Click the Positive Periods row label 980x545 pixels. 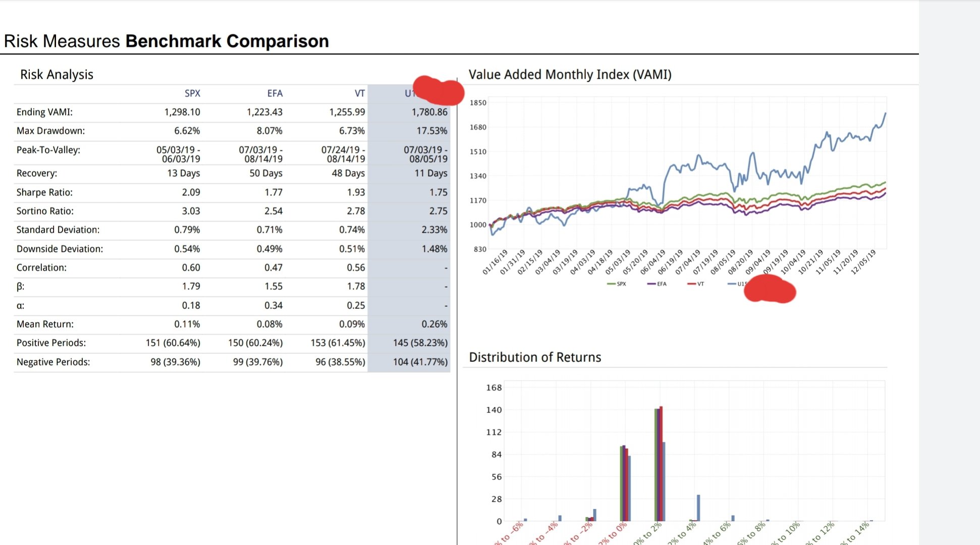click(x=51, y=343)
